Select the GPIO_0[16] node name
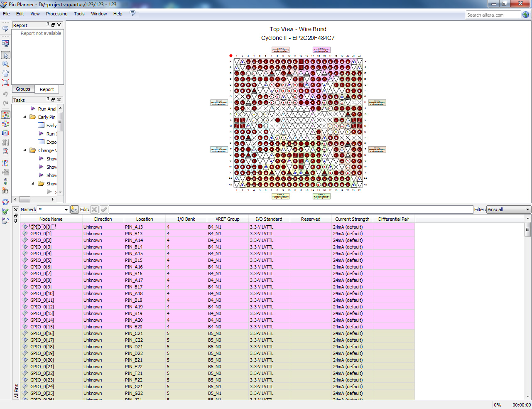532x409 pixels. (x=42, y=333)
